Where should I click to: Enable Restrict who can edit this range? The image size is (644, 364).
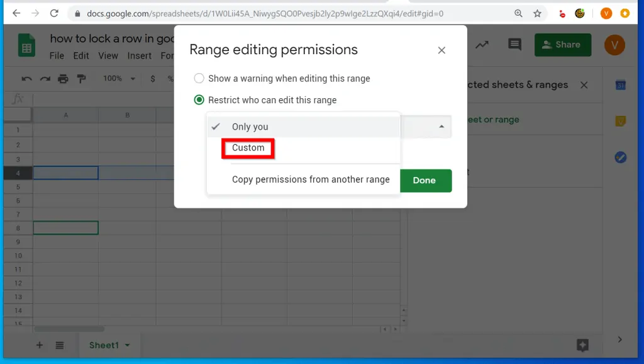pyautogui.click(x=199, y=100)
